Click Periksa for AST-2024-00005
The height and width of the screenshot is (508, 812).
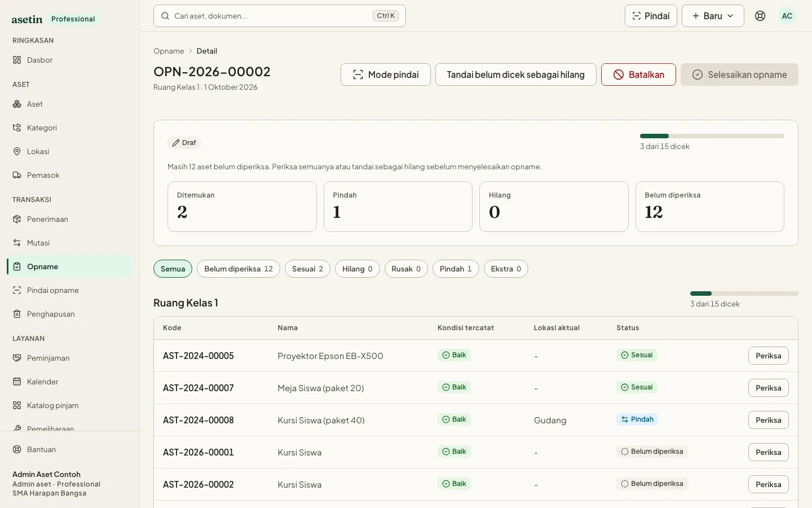point(768,356)
